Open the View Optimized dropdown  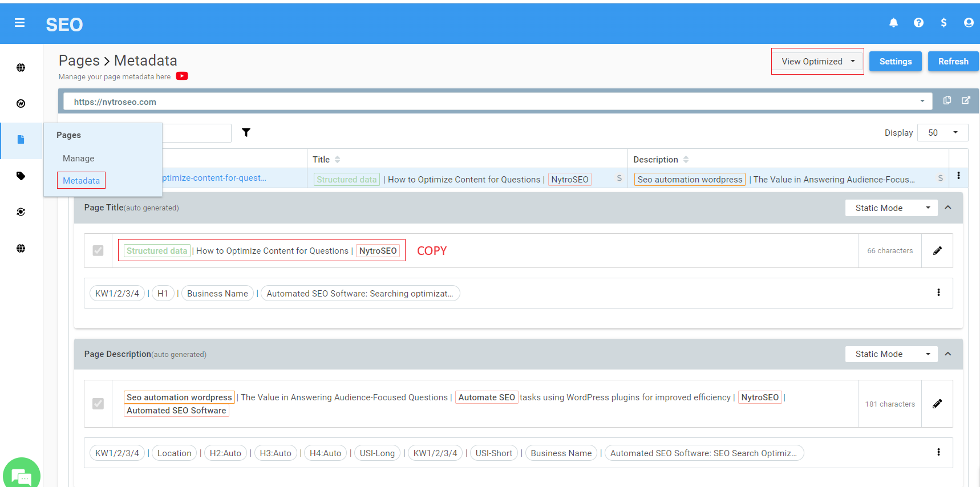coord(817,62)
